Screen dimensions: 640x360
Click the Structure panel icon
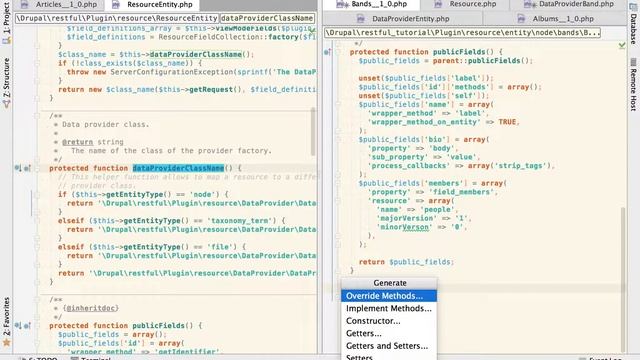point(6,104)
